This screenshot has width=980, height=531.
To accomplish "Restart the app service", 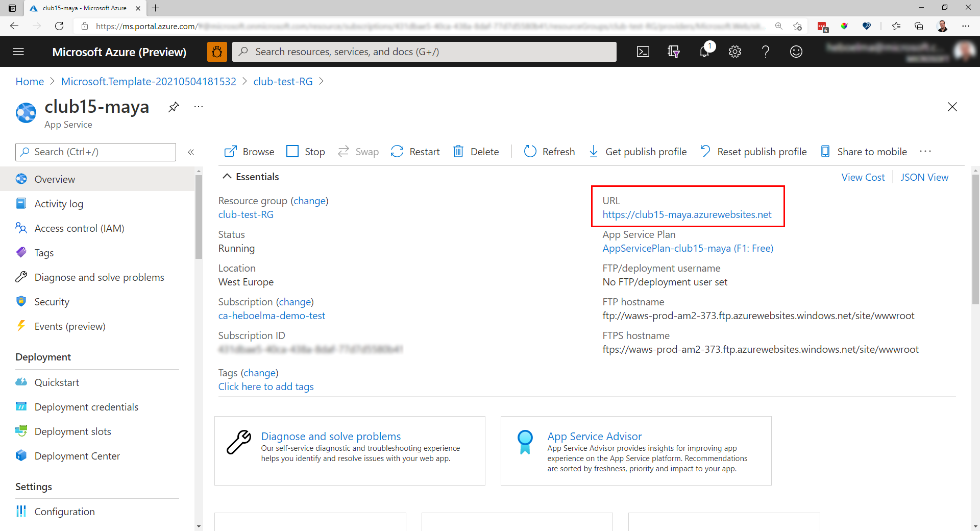I will point(415,152).
